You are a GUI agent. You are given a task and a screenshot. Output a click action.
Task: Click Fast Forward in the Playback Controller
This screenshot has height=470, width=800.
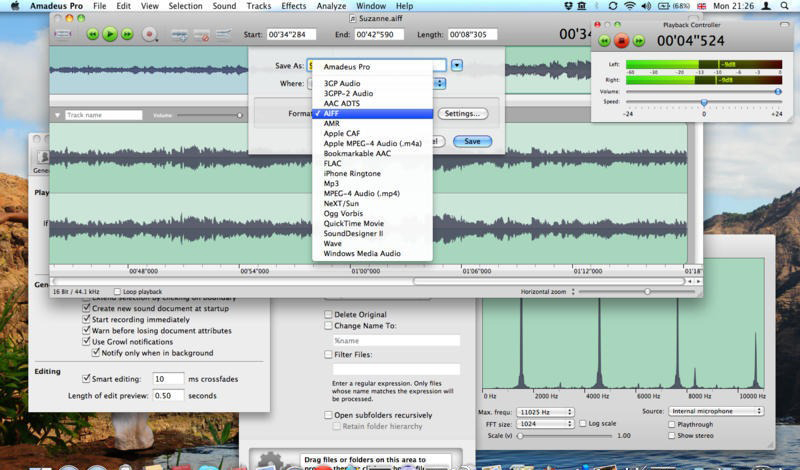pyautogui.click(x=638, y=42)
